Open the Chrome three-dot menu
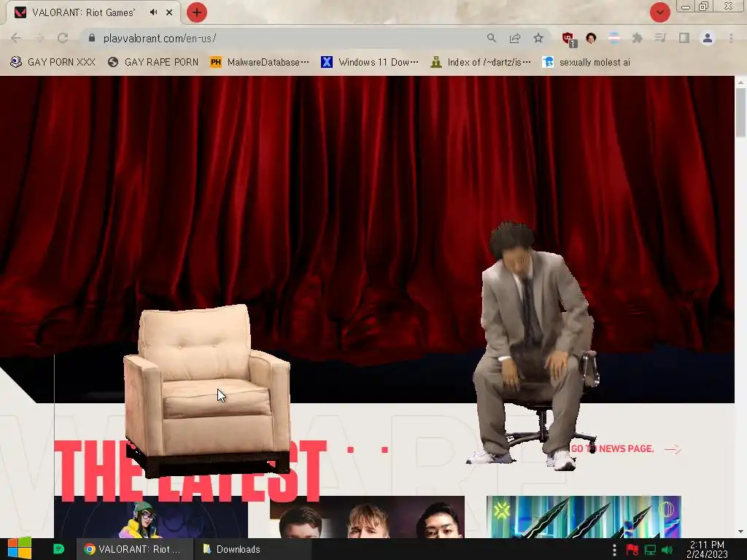This screenshot has width=747, height=560. (x=731, y=38)
